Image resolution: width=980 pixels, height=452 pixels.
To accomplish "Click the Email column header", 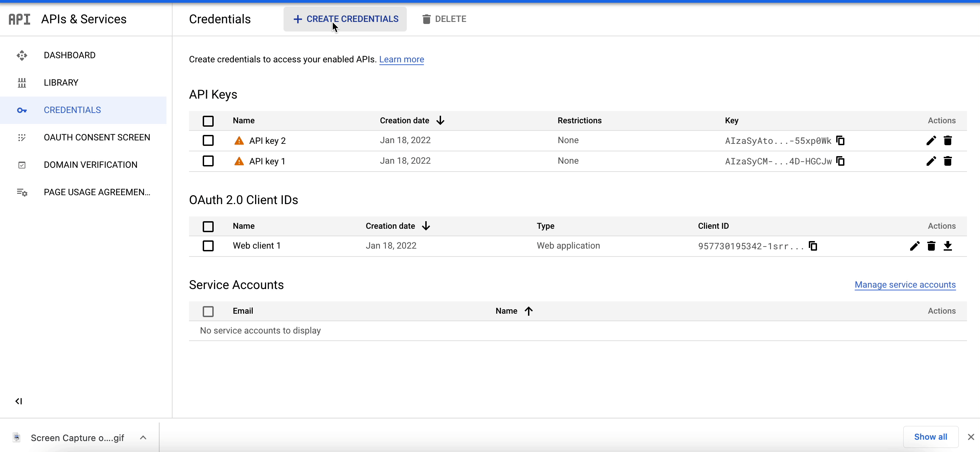I will click(243, 311).
